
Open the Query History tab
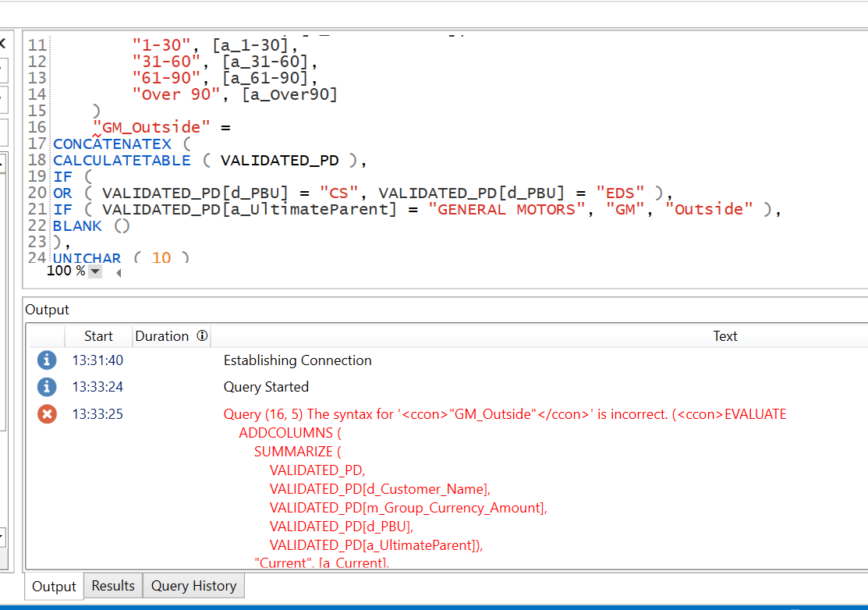coord(193,586)
